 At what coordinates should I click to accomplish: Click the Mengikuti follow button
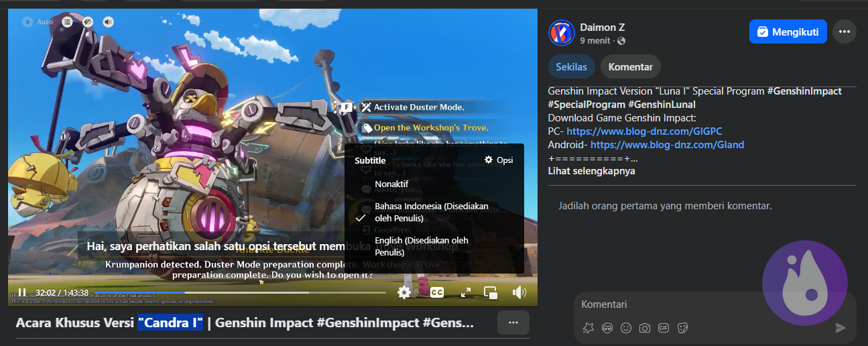coord(788,32)
